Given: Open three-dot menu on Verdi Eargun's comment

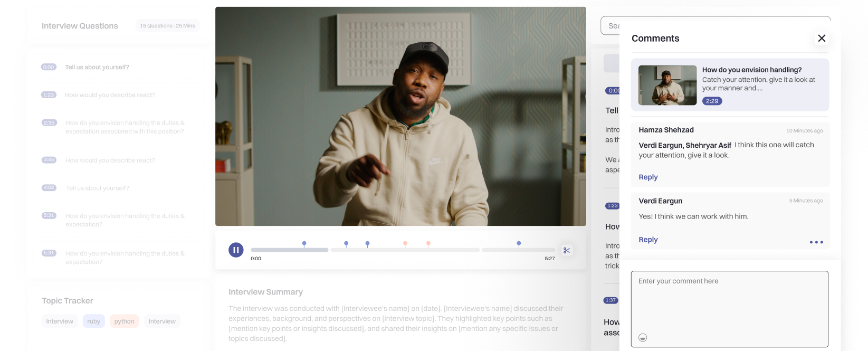Looking at the screenshot, I should pos(816,242).
